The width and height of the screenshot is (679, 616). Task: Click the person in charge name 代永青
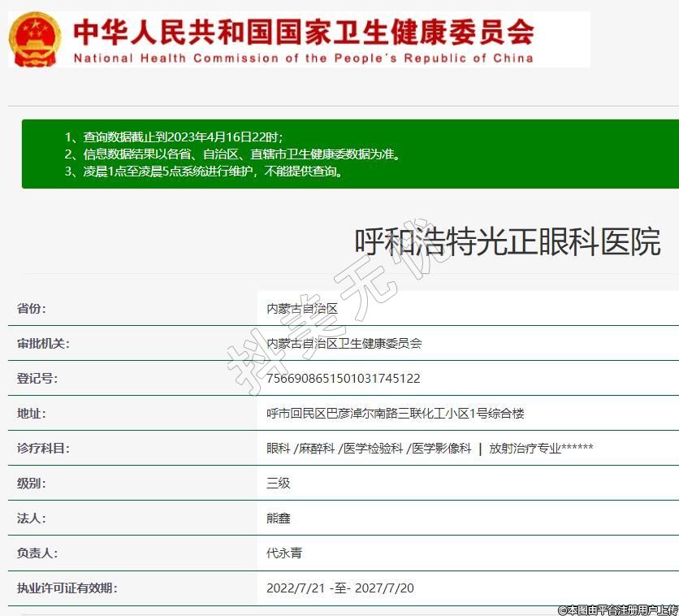coord(284,553)
